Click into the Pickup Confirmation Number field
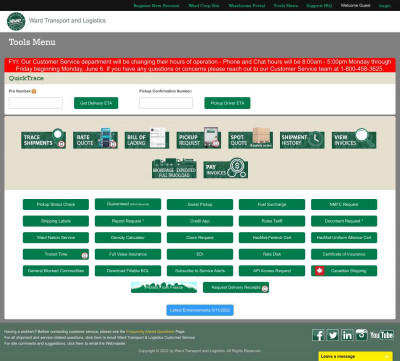Viewport: 400px width, 361px height. [x=166, y=103]
